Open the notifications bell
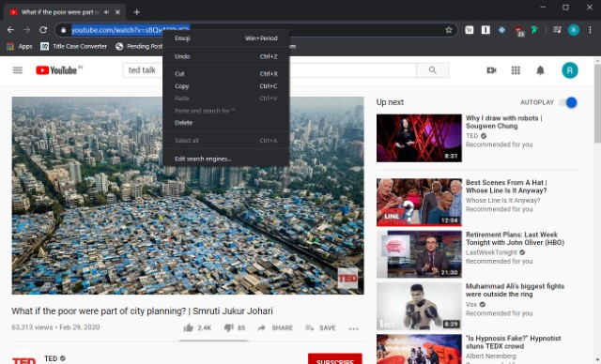Image resolution: width=601 pixels, height=364 pixels. (x=541, y=70)
